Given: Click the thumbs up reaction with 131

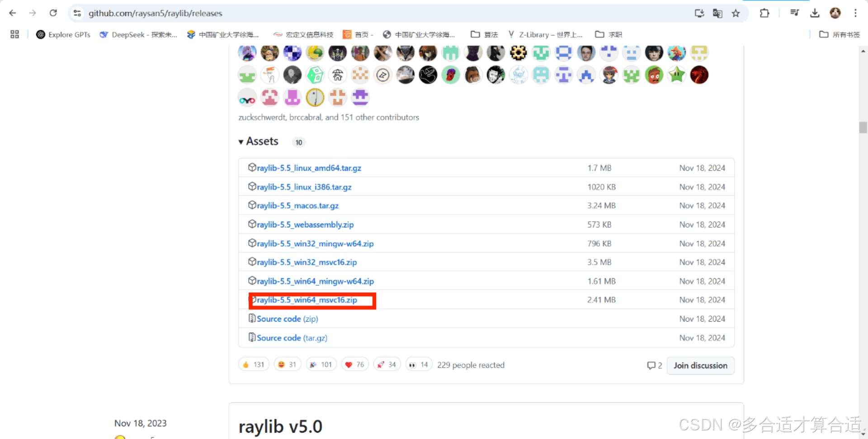Looking at the screenshot, I should 254,364.
